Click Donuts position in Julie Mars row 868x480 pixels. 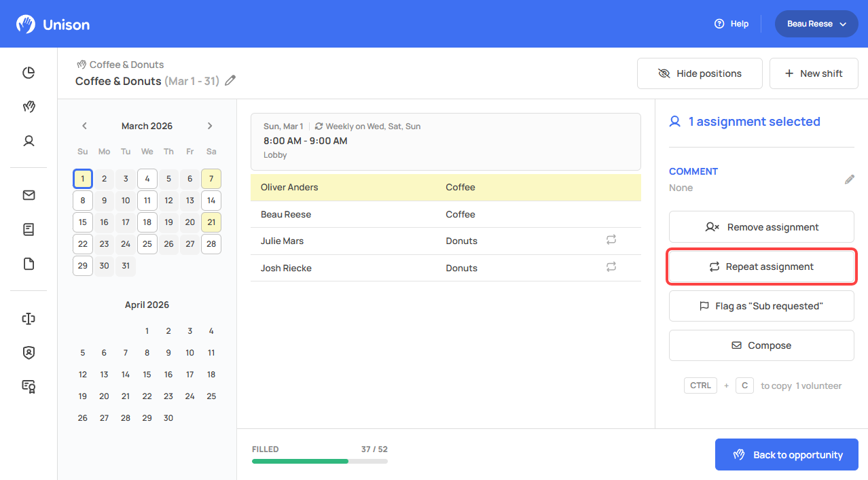pos(462,241)
